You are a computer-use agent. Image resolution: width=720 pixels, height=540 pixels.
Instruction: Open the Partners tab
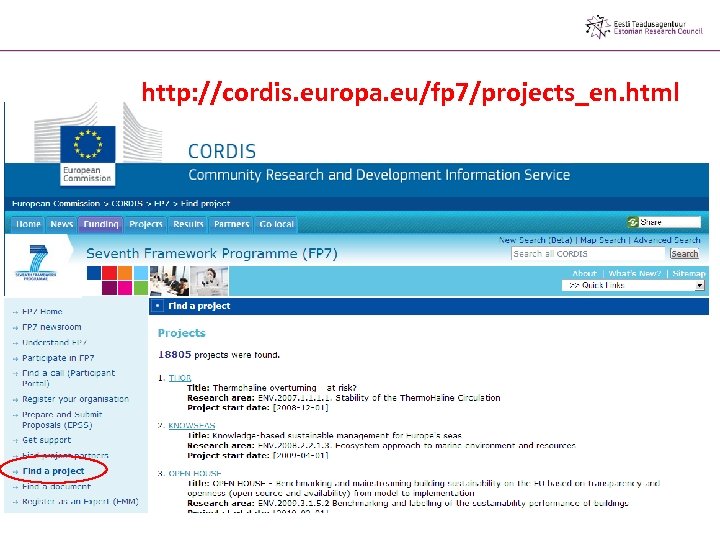point(231,224)
